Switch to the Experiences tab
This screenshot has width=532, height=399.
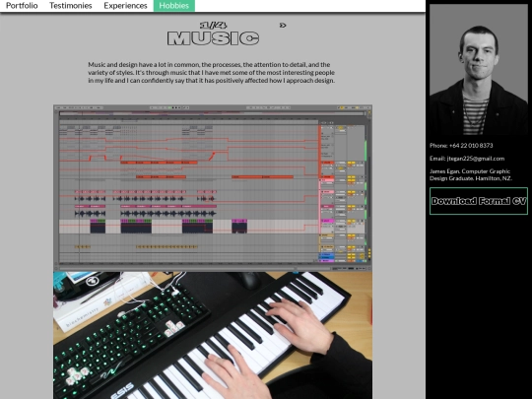(x=125, y=6)
